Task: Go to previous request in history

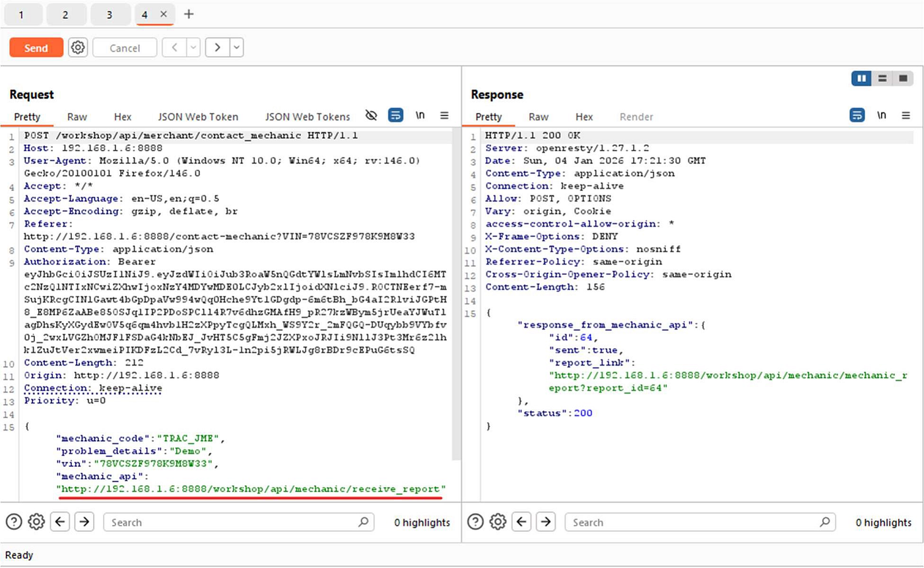Action: pos(174,48)
